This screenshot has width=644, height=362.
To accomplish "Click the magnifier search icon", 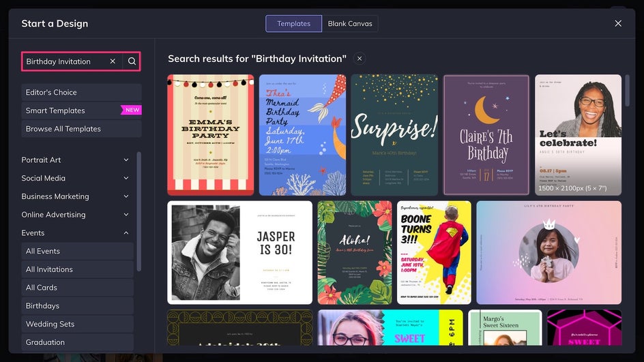I will (132, 61).
